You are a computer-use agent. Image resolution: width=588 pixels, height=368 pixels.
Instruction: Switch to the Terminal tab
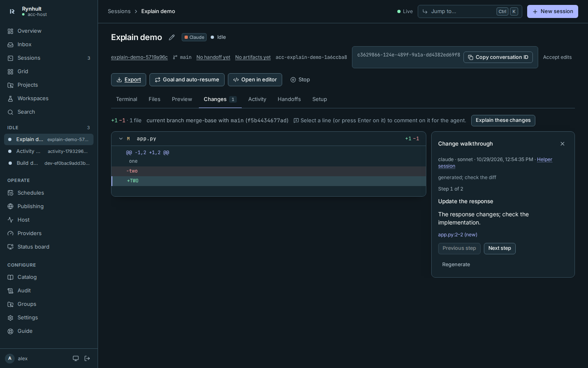tap(127, 99)
